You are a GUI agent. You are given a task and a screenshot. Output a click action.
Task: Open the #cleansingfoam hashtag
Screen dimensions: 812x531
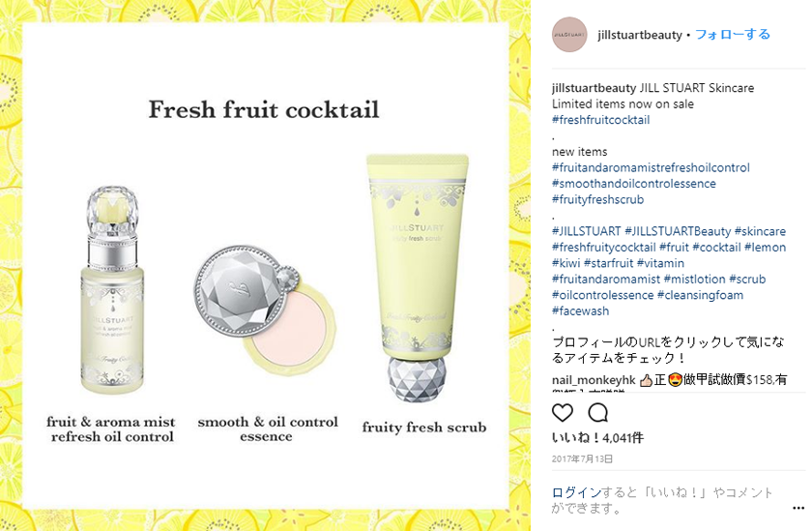pos(700,295)
